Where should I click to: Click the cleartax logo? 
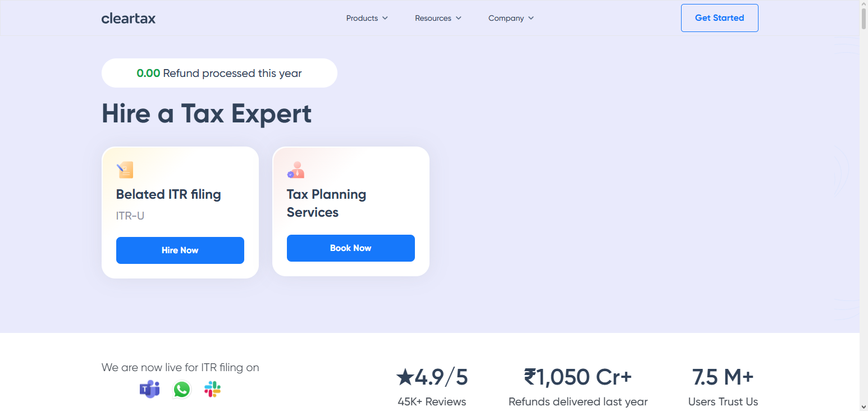tap(128, 18)
